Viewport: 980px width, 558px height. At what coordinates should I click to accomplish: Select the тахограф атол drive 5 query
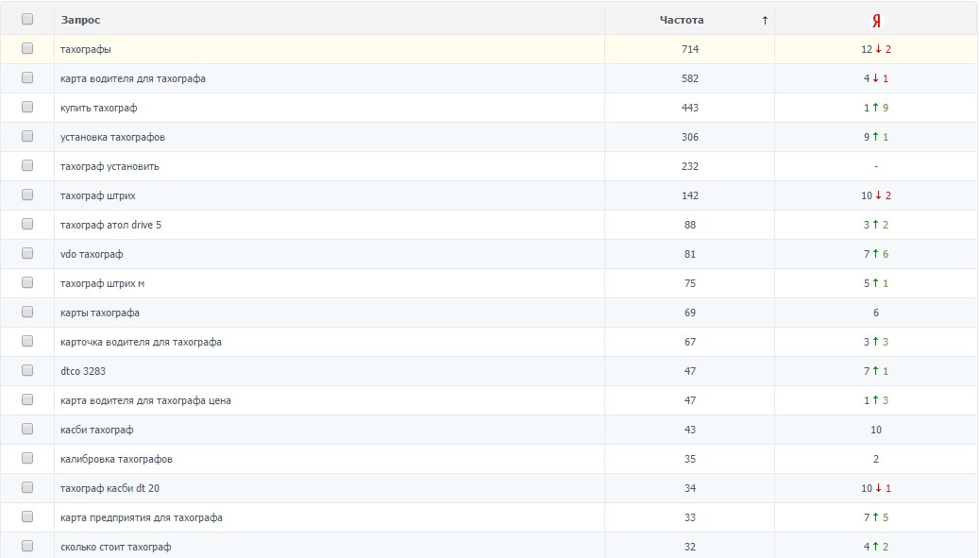pyautogui.click(x=117, y=225)
